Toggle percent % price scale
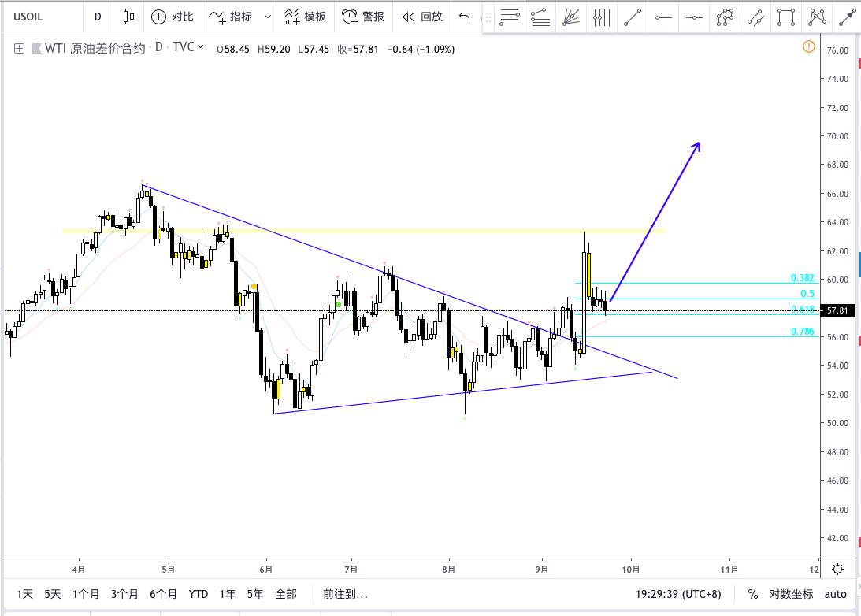The width and height of the screenshot is (861, 616). pyautogui.click(x=753, y=594)
